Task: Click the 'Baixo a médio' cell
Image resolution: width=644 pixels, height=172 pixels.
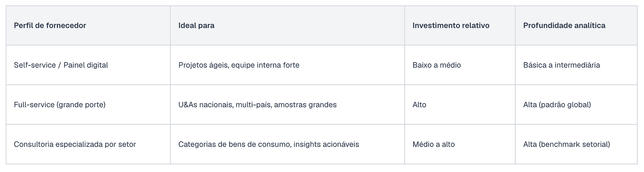Action: [460, 65]
